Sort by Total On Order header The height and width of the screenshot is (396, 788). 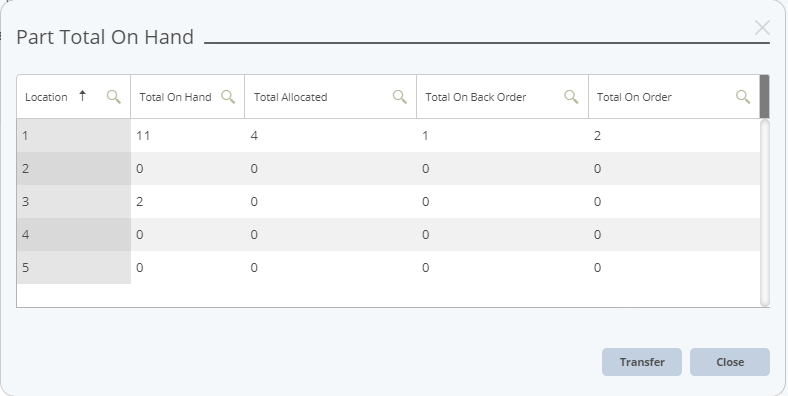(634, 97)
